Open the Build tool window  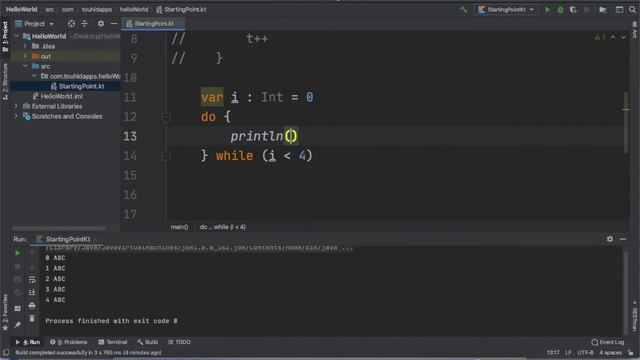coord(147,342)
